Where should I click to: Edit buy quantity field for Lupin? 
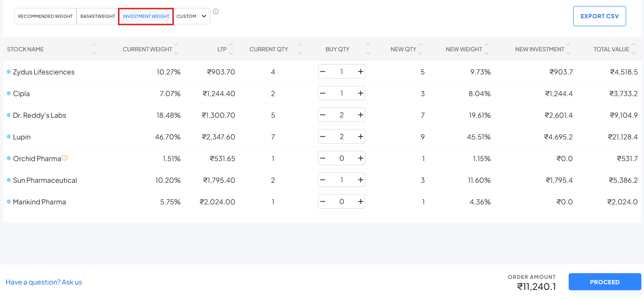coord(342,136)
